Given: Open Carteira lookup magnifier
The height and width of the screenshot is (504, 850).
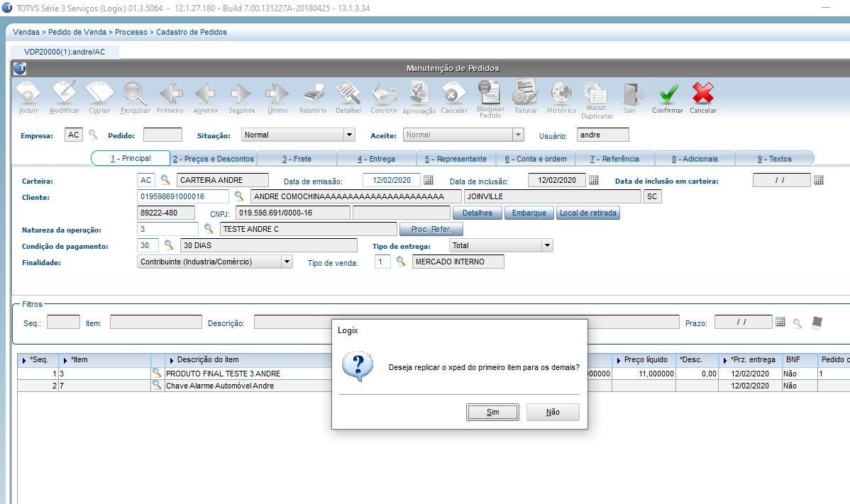Looking at the screenshot, I should point(165,180).
